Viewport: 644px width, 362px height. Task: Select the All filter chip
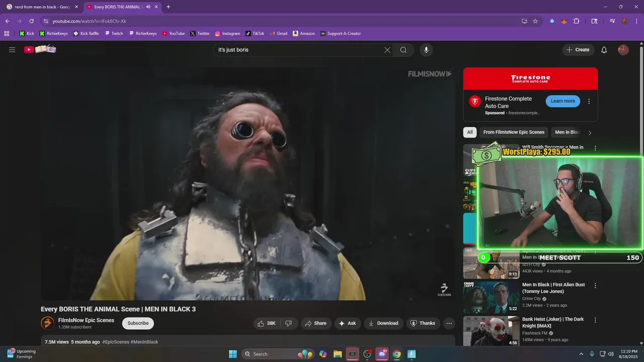click(x=470, y=132)
